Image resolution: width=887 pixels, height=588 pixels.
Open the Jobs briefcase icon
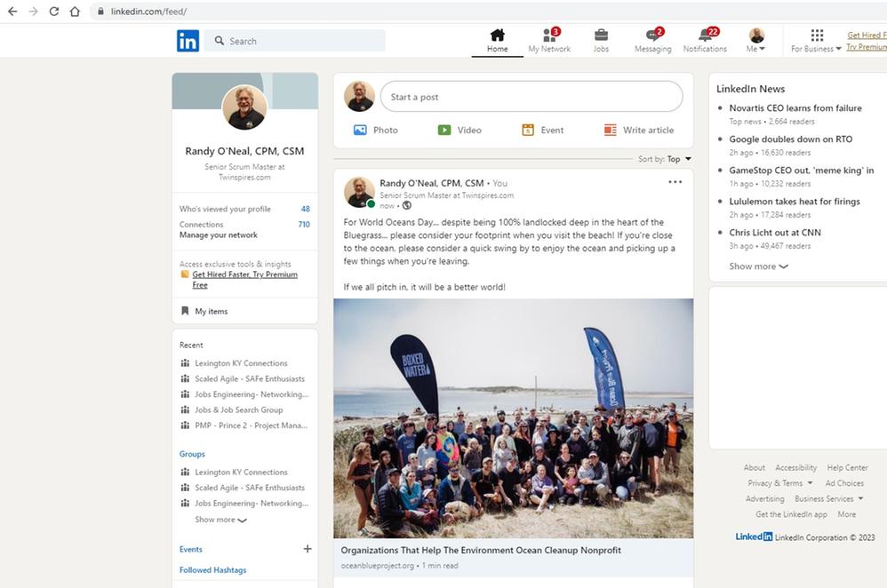tap(601, 36)
